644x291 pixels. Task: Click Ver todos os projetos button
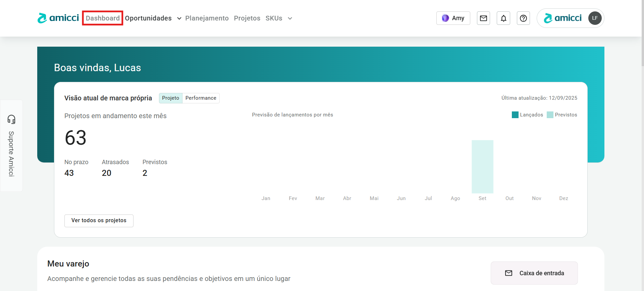click(x=99, y=221)
